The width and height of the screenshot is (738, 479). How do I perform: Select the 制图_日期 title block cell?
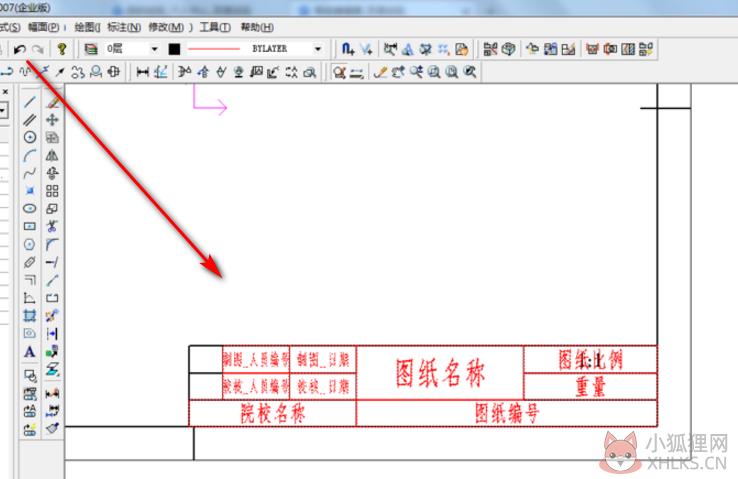click(x=323, y=360)
